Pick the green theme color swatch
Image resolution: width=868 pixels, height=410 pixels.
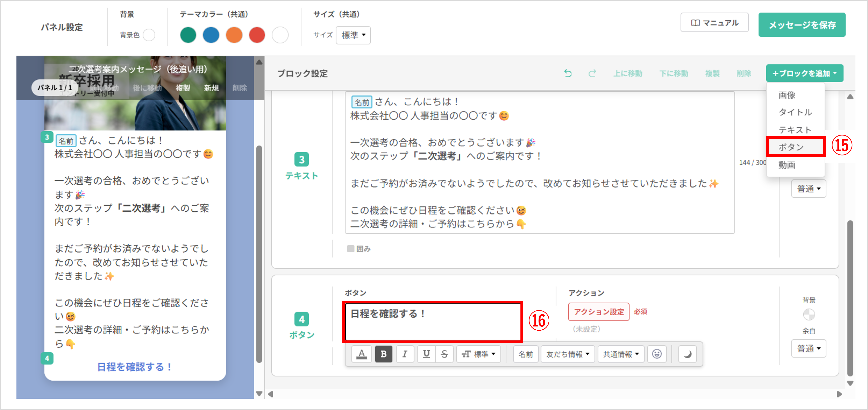pyautogui.click(x=188, y=35)
